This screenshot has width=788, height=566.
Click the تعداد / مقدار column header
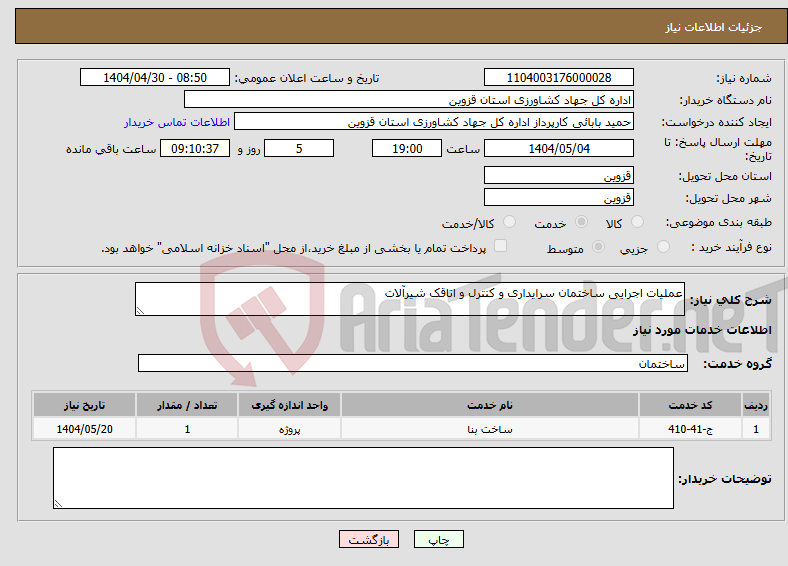click(x=187, y=405)
